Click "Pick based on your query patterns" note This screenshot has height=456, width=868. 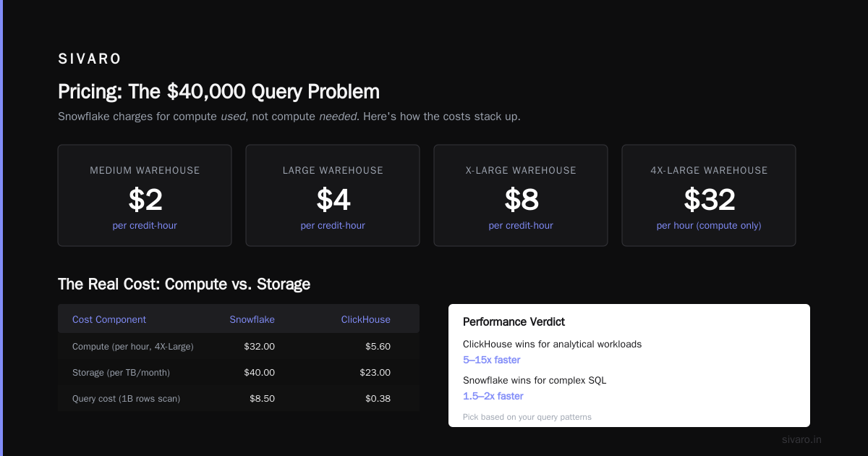527,417
